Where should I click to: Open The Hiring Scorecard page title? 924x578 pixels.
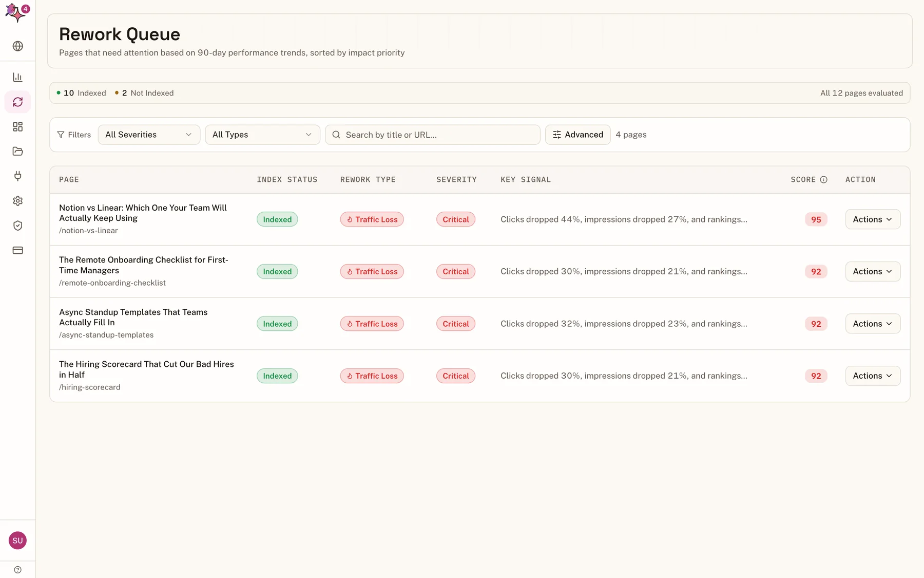pos(146,369)
